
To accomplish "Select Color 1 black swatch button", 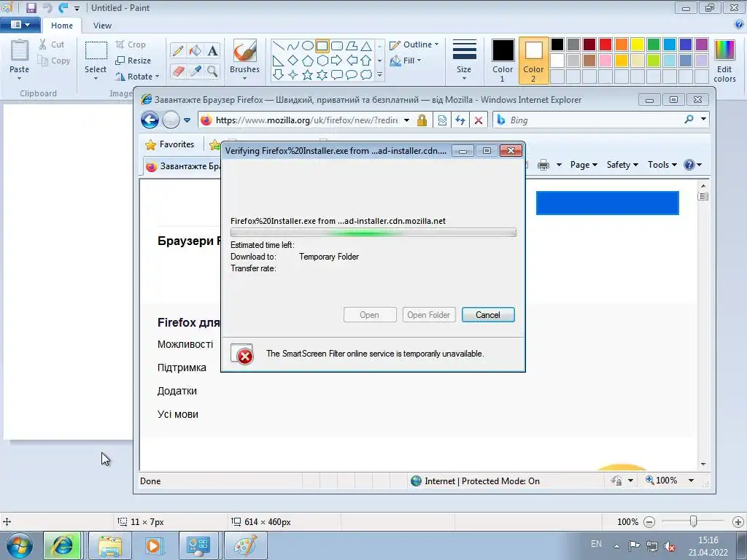I will (x=503, y=61).
